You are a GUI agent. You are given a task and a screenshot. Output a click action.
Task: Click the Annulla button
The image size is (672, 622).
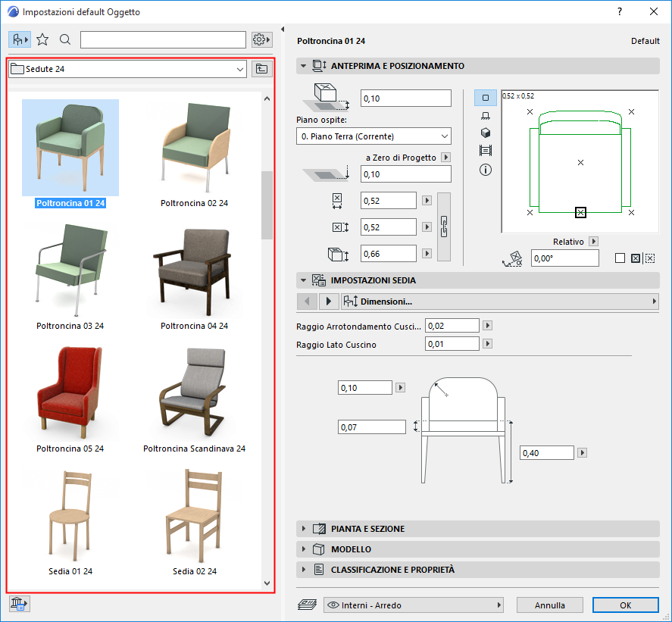tap(550, 605)
